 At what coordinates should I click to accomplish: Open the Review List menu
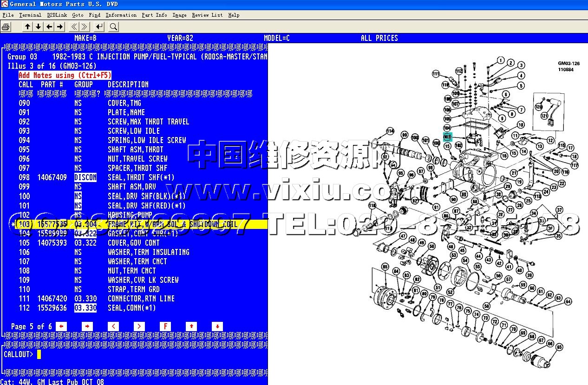pos(207,15)
